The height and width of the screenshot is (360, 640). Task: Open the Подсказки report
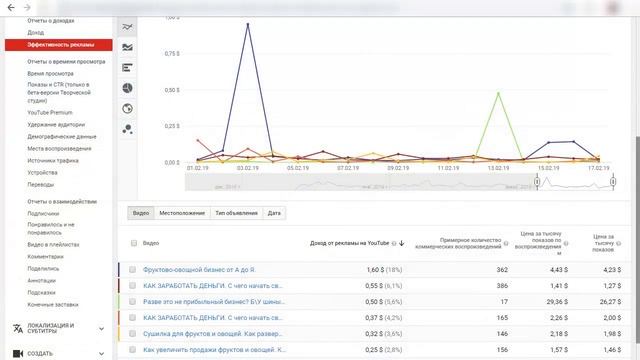41,293
